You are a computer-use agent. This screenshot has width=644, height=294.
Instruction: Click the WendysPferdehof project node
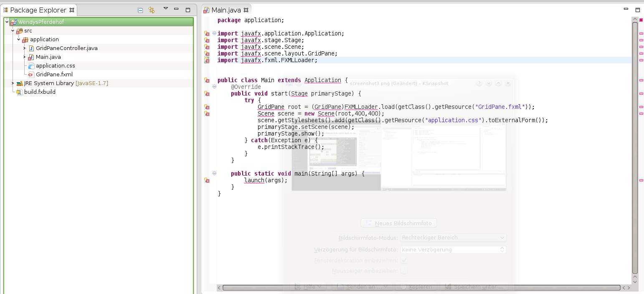(41, 22)
